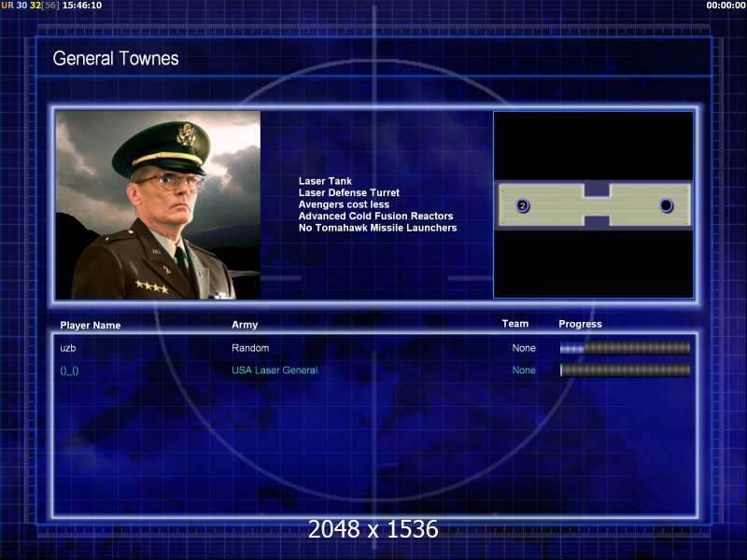The width and height of the screenshot is (747, 560).
Task: Click the UR 30 32 status overlay
Action: click(30, 6)
